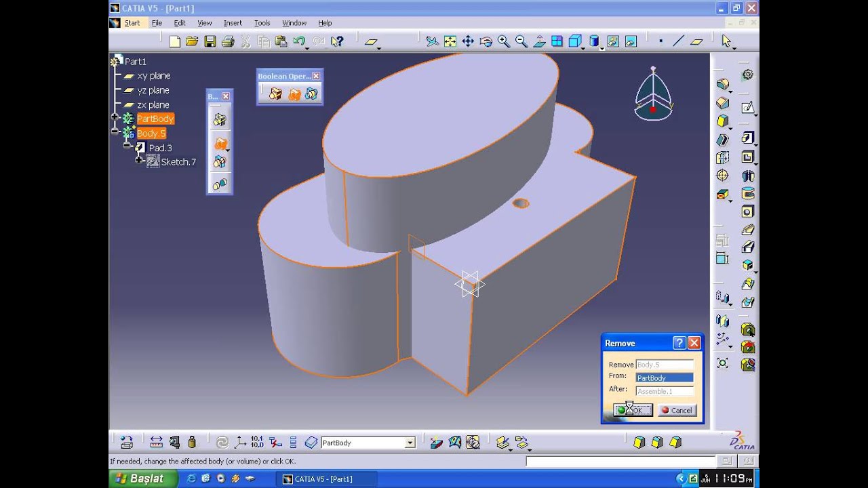Create a new document with New icon
Viewport: 868px width, 488px height.
174,41
